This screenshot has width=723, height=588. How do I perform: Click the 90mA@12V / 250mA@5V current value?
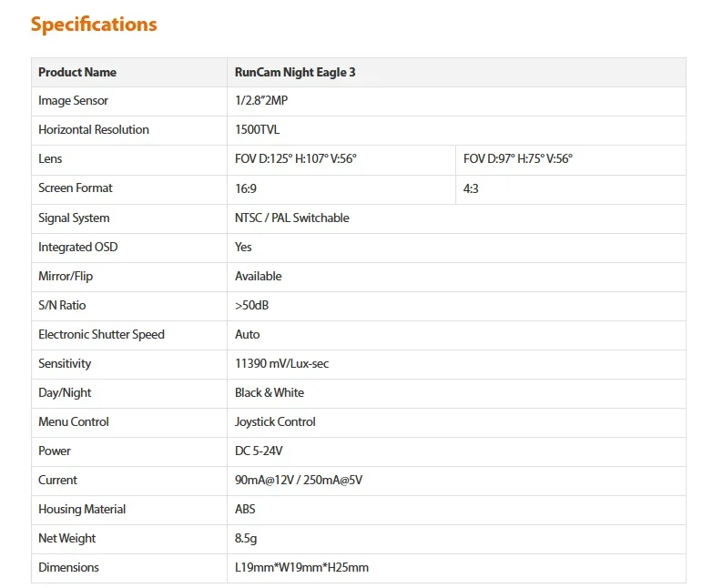coord(299,481)
